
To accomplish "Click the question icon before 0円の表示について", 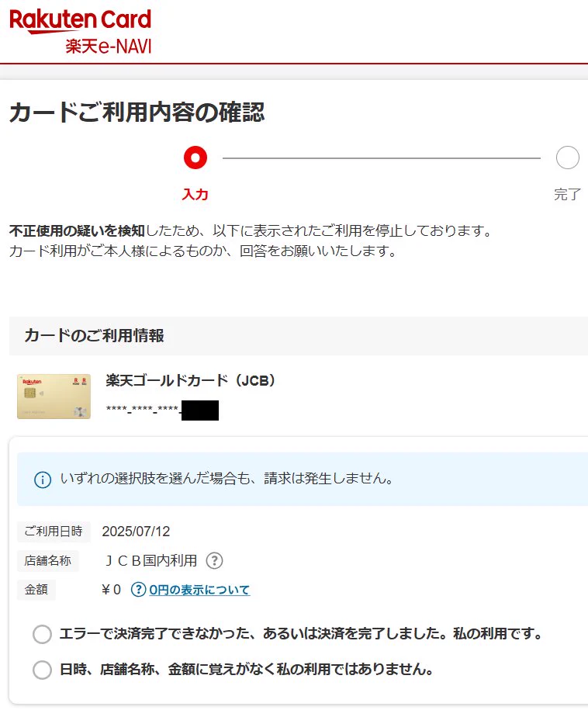I will [138, 590].
